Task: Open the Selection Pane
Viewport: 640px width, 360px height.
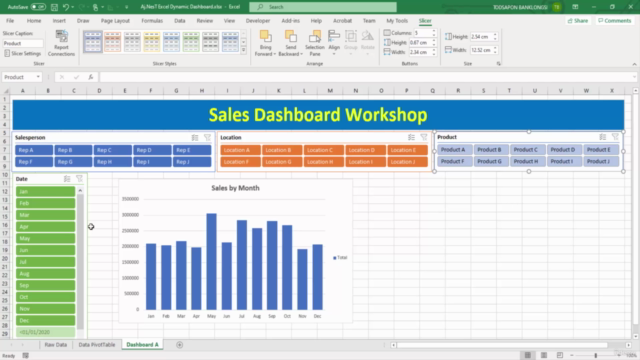Action: tap(315, 43)
